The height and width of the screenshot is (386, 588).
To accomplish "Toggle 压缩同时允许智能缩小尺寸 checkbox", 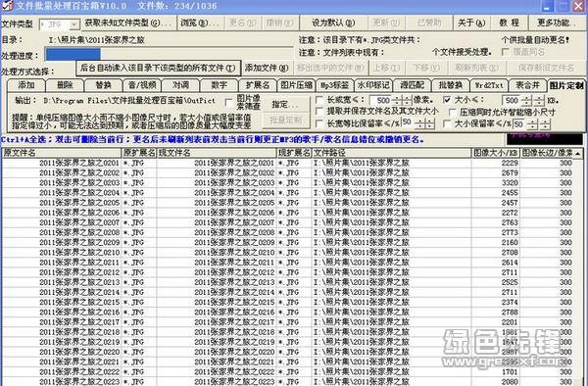I will point(452,112).
